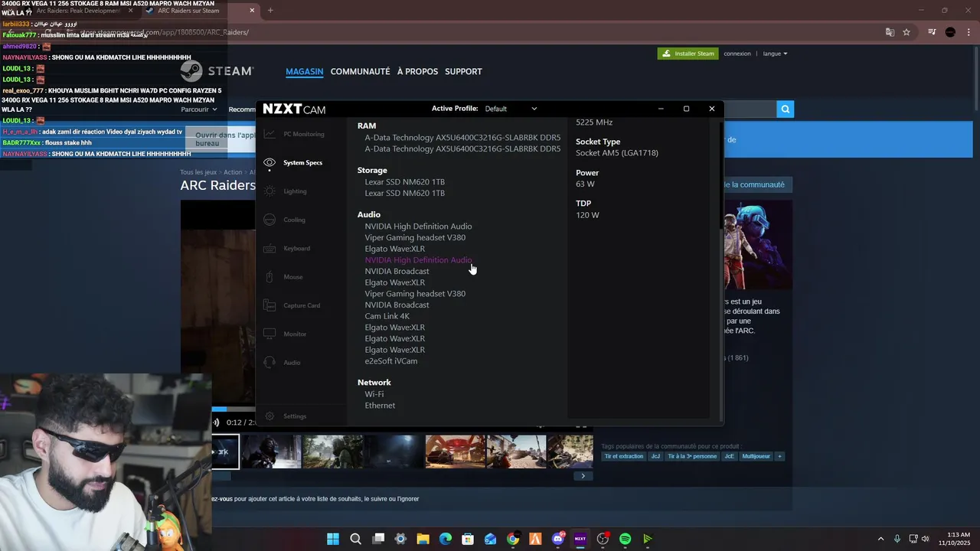Show hidden system tray icons chevron
This screenshot has width=980, height=551.
point(880,539)
